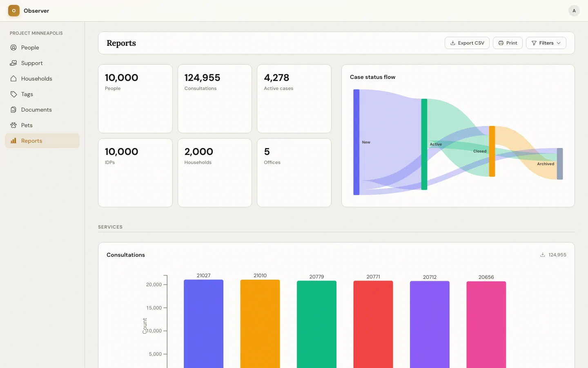
Task: Click the pink bar labeled 20656
Action: (x=486, y=324)
